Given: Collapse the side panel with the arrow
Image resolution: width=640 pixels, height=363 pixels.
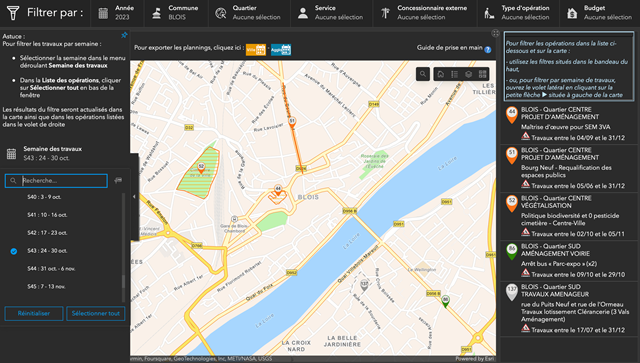Looking at the screenshot, I should click(134, 197).
